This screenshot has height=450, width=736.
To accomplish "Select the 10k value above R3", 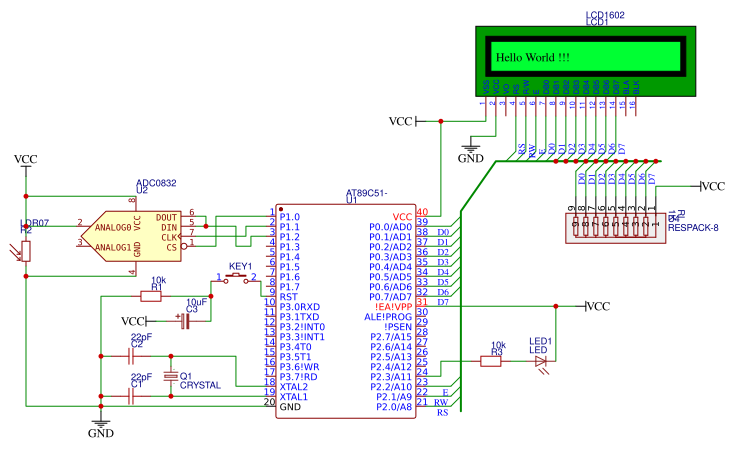I will (x=498, y=345).
